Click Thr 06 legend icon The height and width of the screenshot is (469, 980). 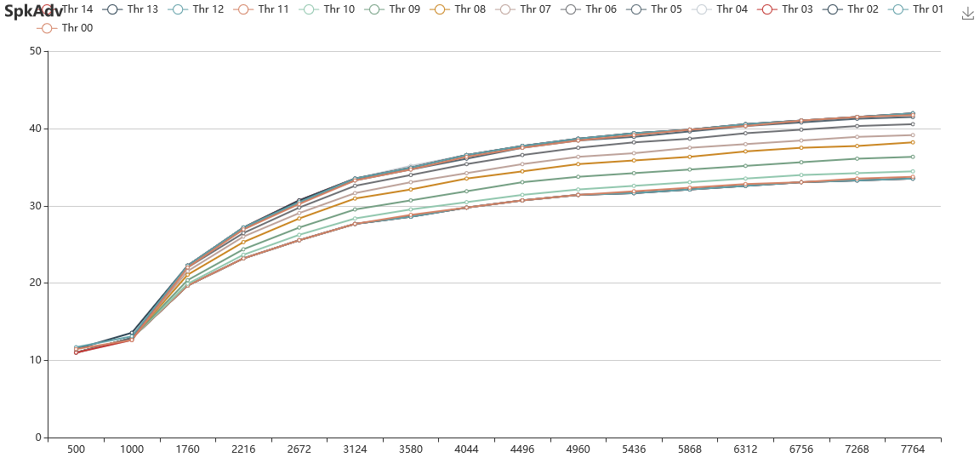point(570,9)
